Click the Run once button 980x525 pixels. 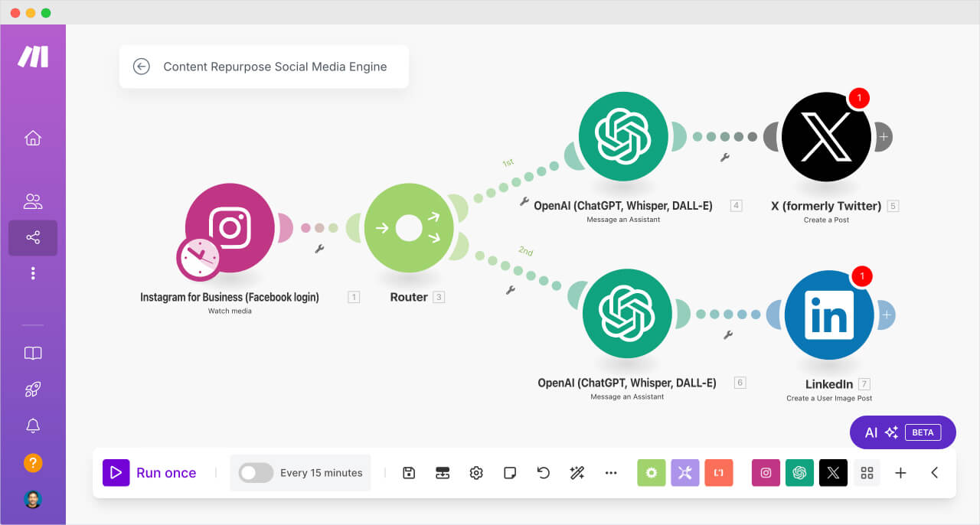151,473
